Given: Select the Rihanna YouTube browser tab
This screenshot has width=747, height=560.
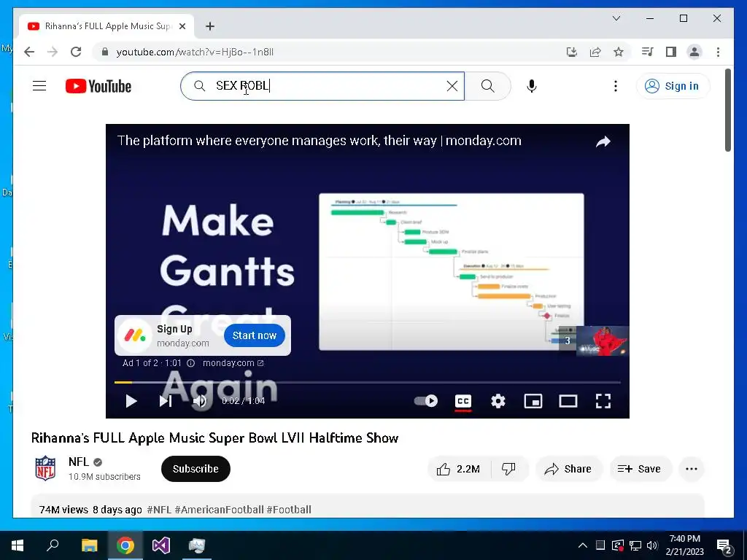Looking at the screenshot, I should coord(106,26).
